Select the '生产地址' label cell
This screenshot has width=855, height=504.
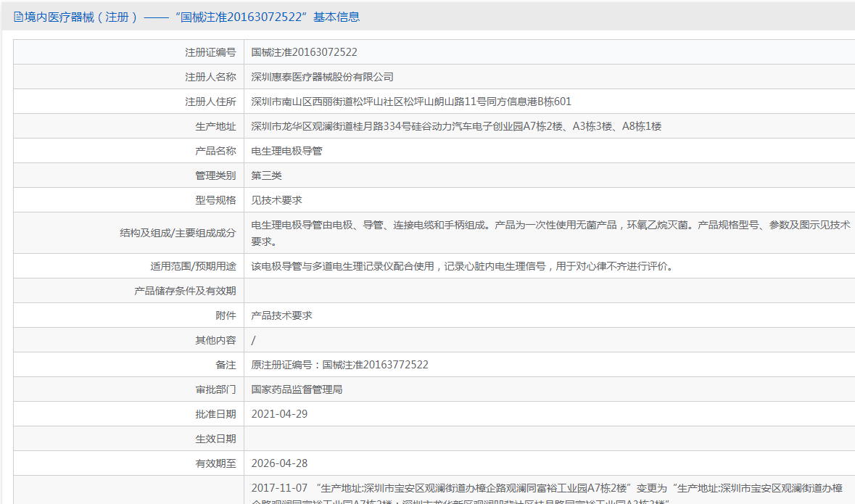(x=128, y=126)
